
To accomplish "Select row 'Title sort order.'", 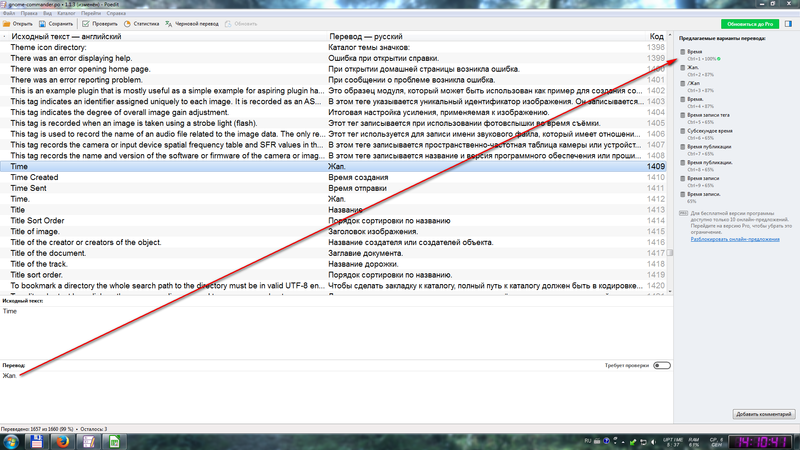I will [334, 274].
